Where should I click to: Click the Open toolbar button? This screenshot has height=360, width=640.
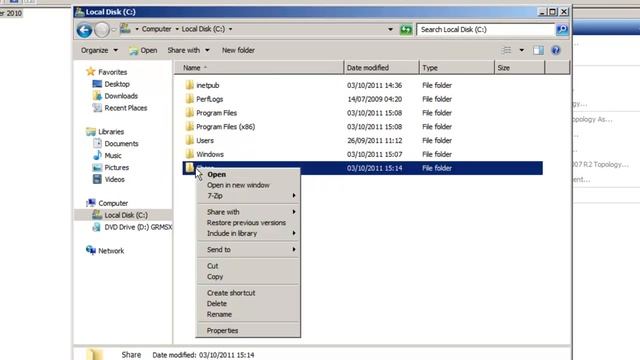click(x=143, y=50)
